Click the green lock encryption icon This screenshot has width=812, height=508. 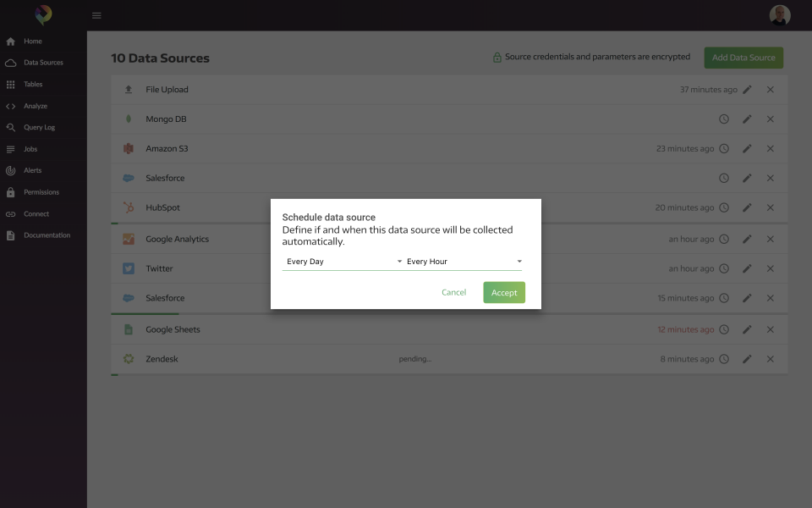pyautogui.click(x=497, y=57)
